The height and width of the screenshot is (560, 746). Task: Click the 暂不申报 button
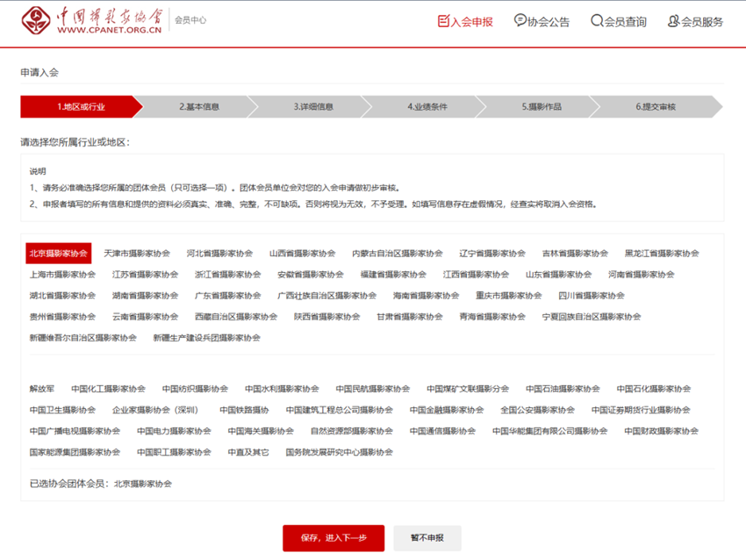427,538
